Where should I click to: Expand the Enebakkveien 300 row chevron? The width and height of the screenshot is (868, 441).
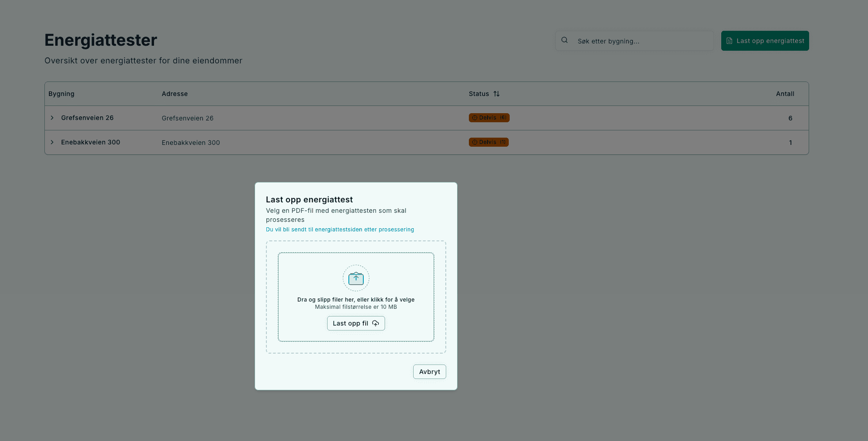pyautogui.click(x=52, y=142)
